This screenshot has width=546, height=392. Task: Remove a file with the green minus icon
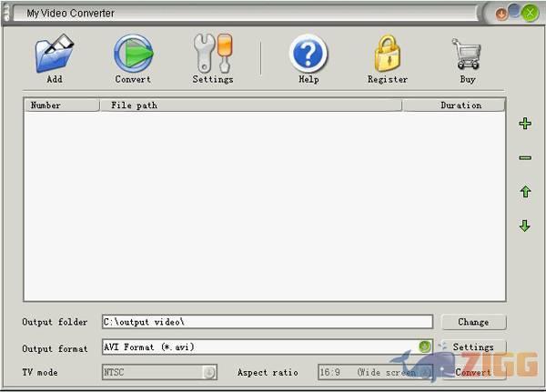click(x=525, y=158)
